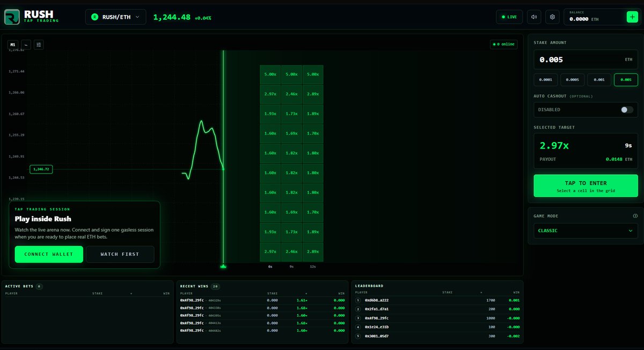Click the rank 3 badge in leaderboard

[358, 318]
